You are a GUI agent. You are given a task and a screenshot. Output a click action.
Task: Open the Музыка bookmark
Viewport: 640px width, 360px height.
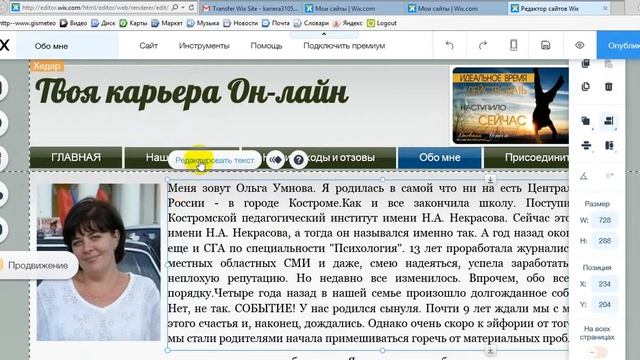(x=203, y=23)
